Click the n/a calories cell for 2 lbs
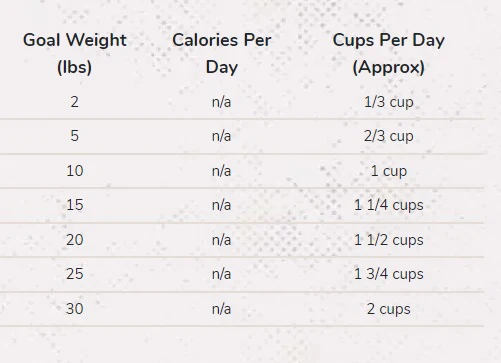 click(221, 102)
